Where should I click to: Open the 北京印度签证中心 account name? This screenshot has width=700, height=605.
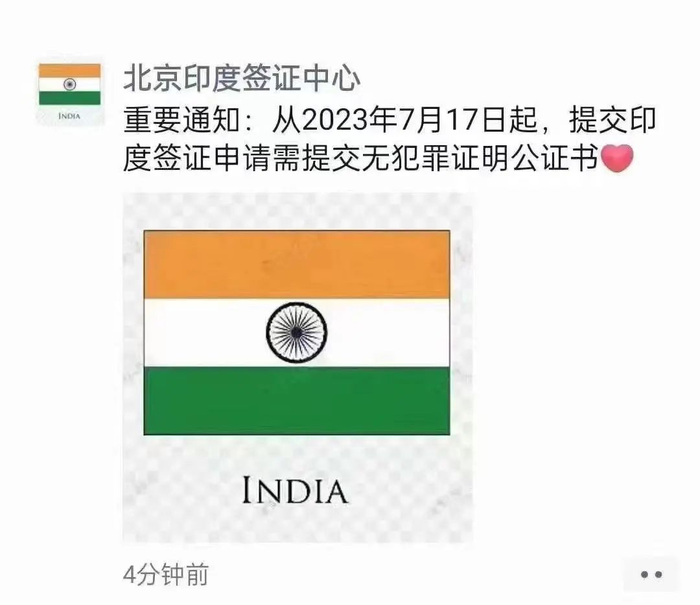click(242, 78)
